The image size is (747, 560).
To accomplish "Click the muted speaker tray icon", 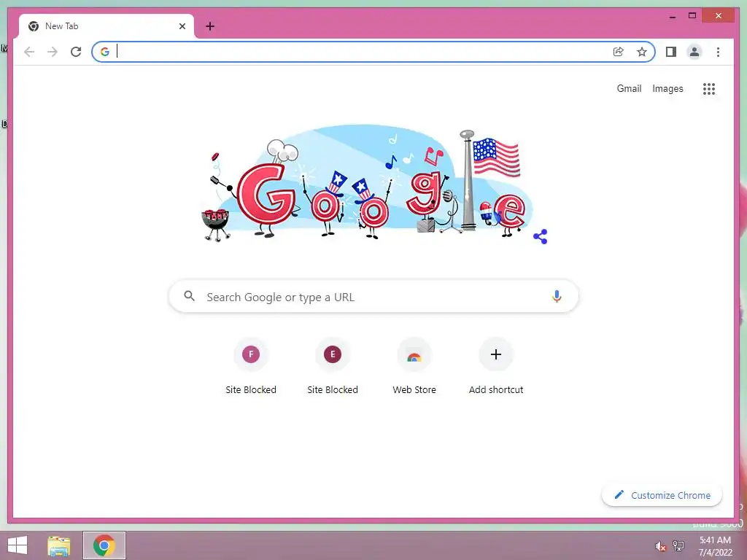I will 660,546.
